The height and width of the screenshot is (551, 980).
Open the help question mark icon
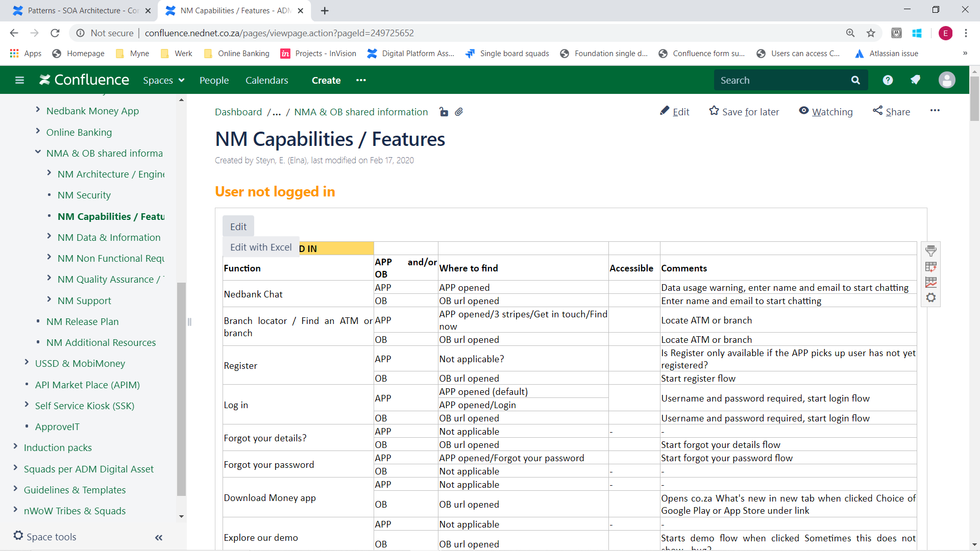coord(888,80)
